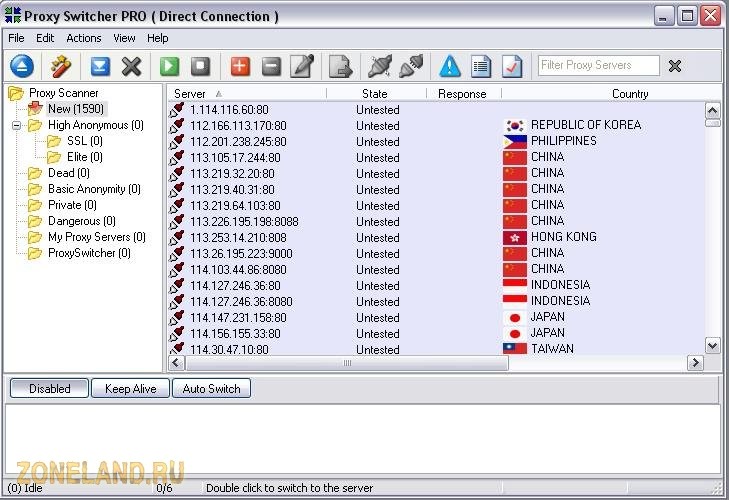Image resolution: width=729 pixels, height=500 pixels.
Task: Sort by the State column header
Action: coord(376,93)
